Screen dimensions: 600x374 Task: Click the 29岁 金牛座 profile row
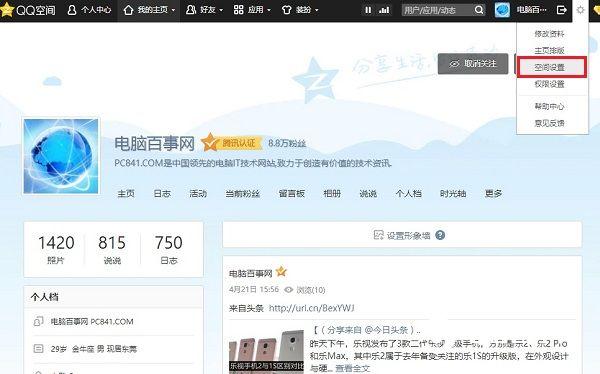click(x=113, y=349)
